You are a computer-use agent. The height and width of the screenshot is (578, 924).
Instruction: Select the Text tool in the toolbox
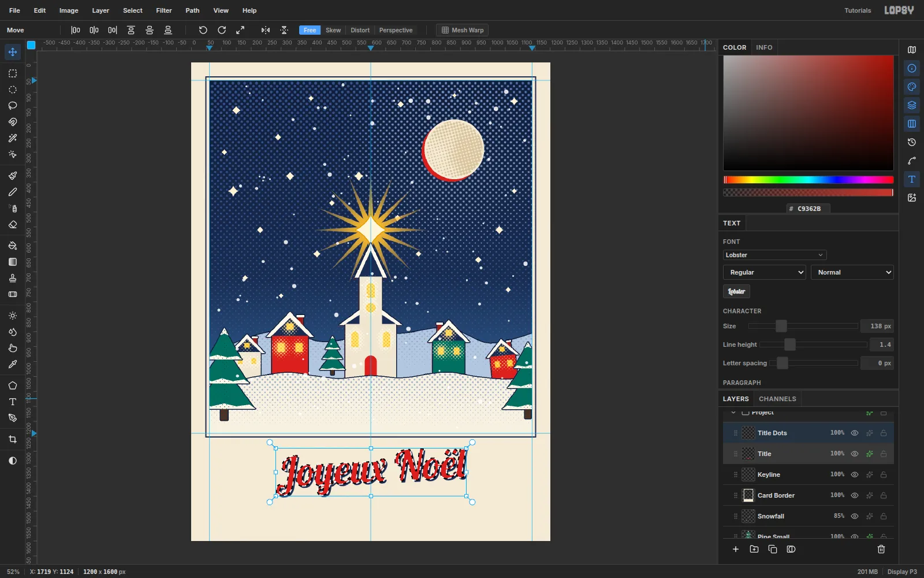(13, 402)
